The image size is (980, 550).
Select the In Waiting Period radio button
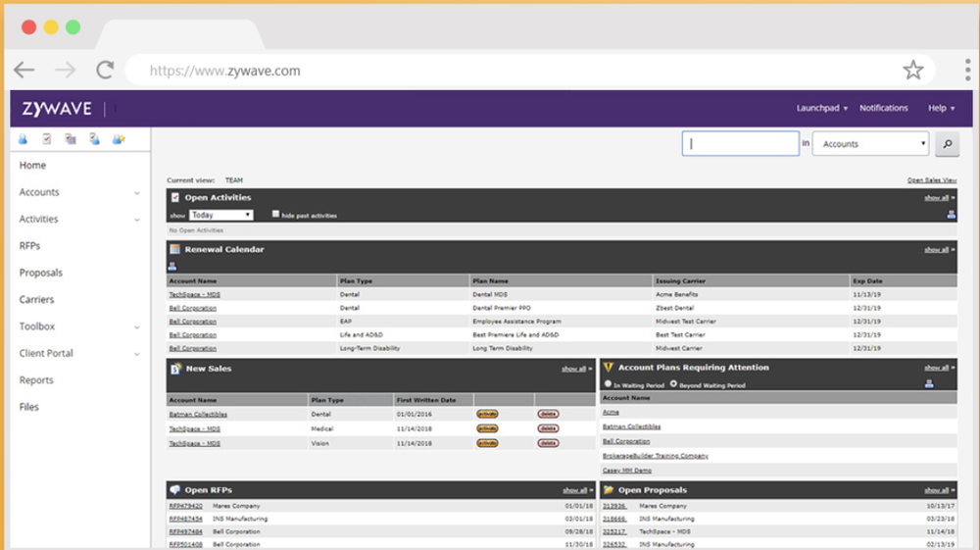[x=608, y=384]
